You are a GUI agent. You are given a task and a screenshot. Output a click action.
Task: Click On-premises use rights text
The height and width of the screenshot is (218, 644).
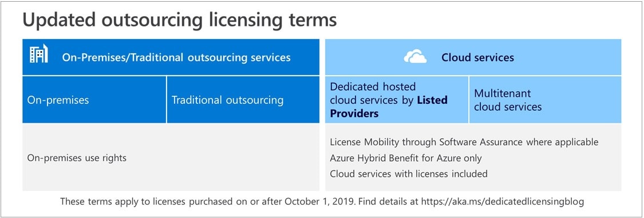tap(77, 158)
